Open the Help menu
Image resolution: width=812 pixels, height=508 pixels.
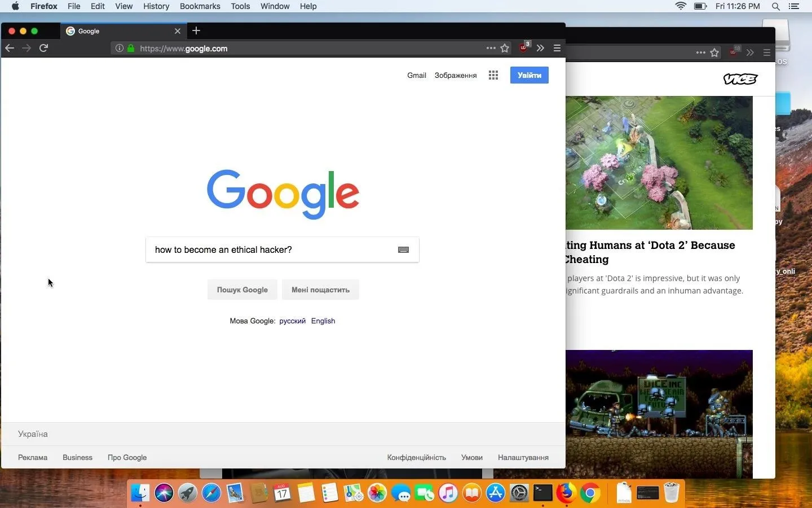point(308,6)
